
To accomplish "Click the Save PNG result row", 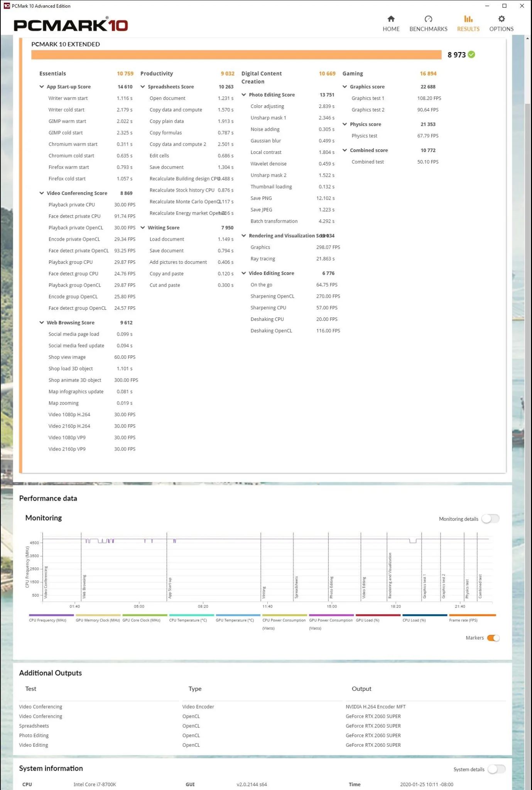I will coord(292,198).
